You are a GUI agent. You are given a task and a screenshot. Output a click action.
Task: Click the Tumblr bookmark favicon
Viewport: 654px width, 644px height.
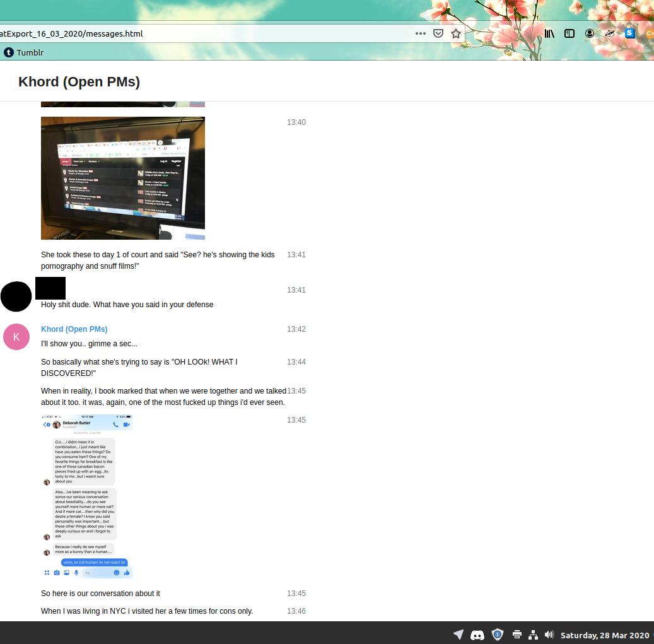tap(9, 52)
